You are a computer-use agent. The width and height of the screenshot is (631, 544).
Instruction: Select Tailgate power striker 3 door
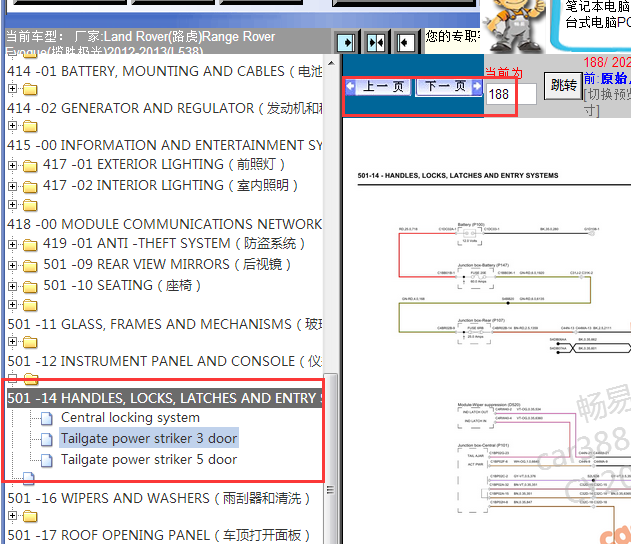(x=149, y=438)
